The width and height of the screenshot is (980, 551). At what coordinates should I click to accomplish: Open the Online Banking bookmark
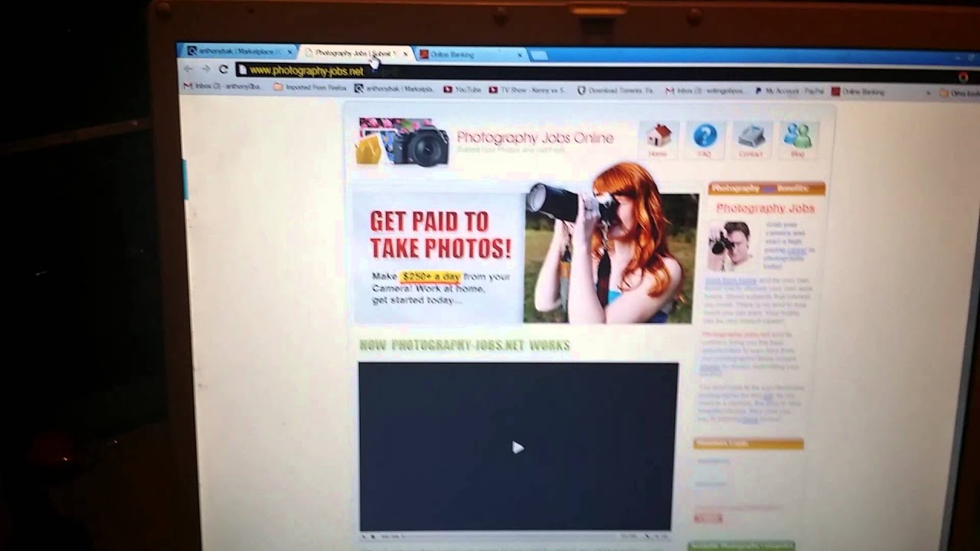(859, 92)
